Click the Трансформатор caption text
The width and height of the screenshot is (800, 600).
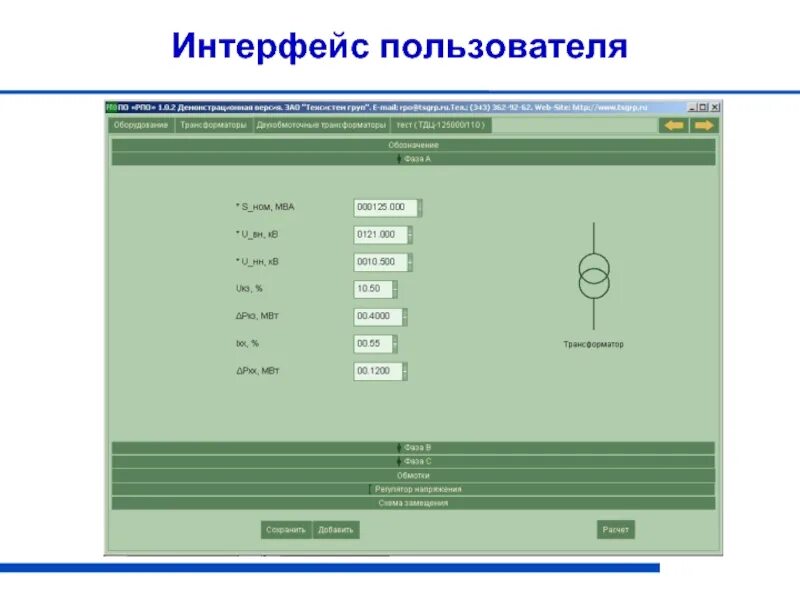pyautogui.click(x=593, y=344)
